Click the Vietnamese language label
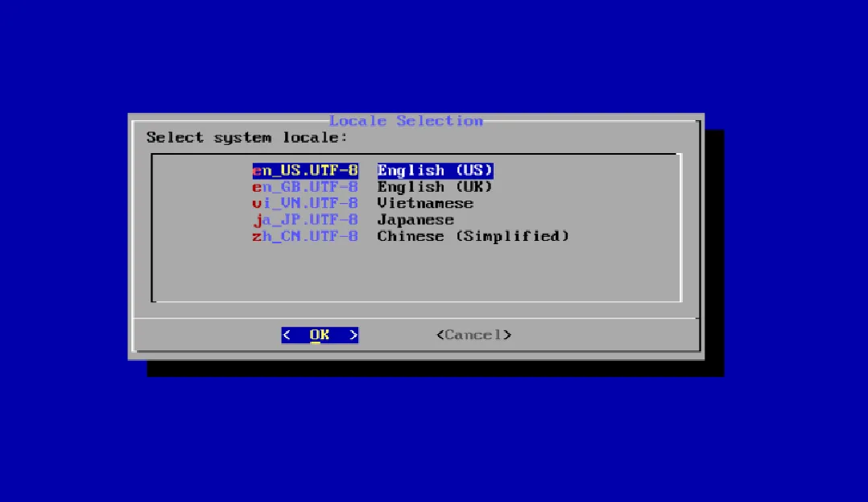The height and width of the screenshot is (502, 868). point(425,204)
